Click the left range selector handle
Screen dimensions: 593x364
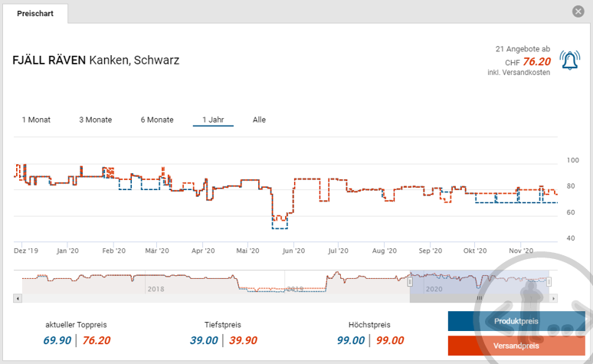pos(410,281)
